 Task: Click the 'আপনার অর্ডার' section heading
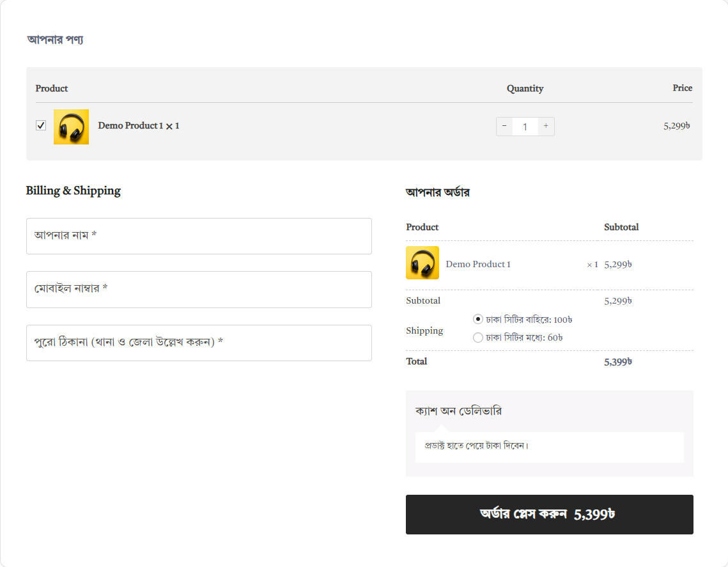pyautogui.click(x=438, y=192)
